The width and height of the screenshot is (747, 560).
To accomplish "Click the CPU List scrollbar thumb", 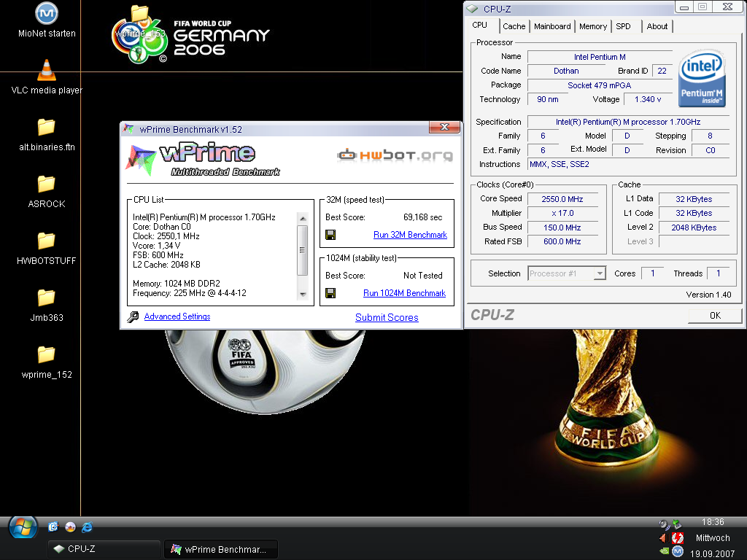I will point(302,250).
